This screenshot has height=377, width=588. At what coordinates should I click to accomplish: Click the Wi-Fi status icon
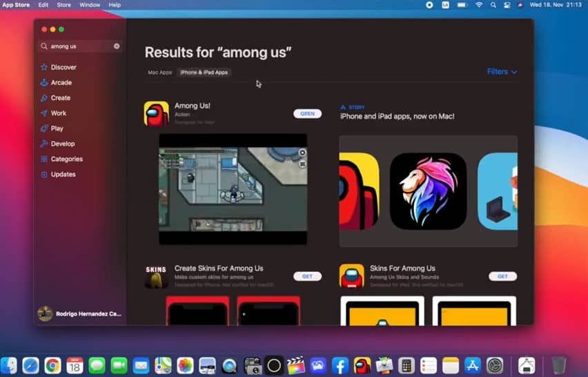(479, 5)
